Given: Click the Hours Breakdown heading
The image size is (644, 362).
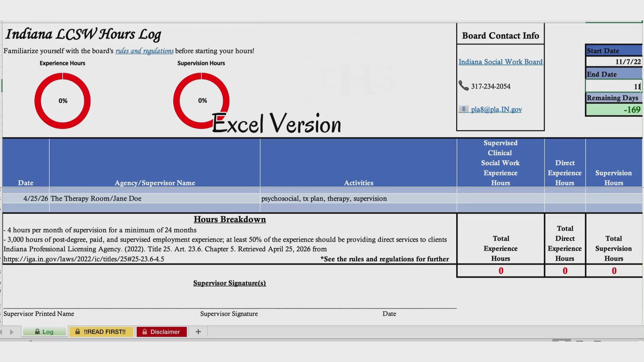Looking at the screenshot, I should tap(230, 219).
